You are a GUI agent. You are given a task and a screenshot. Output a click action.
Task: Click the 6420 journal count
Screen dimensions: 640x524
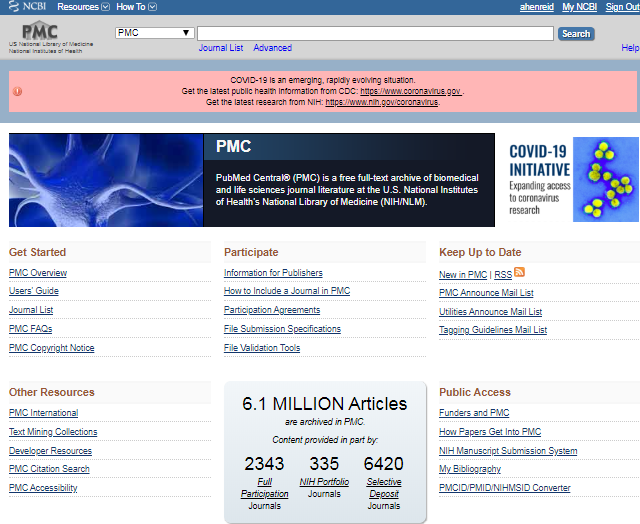point(384,464)
